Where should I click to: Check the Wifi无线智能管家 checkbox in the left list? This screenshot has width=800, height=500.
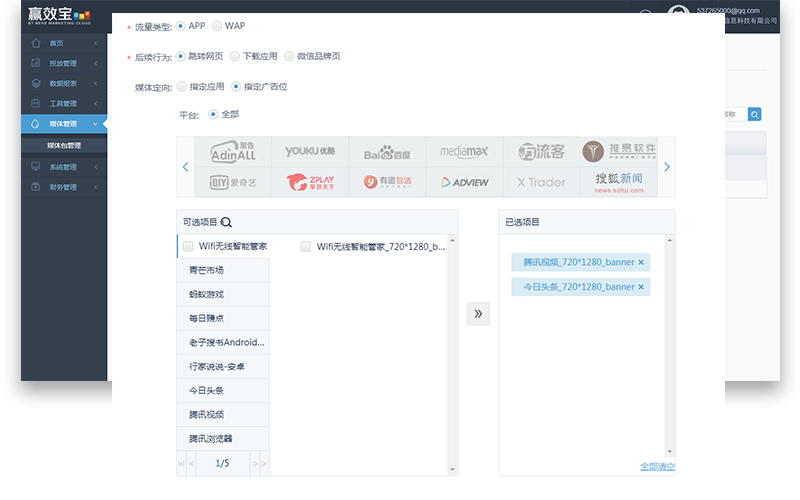click(x=188, y=246)
